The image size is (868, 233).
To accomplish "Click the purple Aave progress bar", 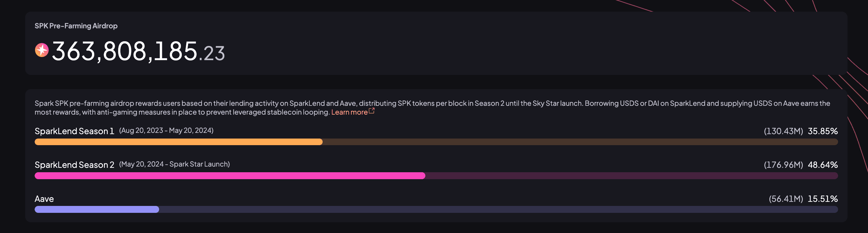I will click(x=436, y=209).
